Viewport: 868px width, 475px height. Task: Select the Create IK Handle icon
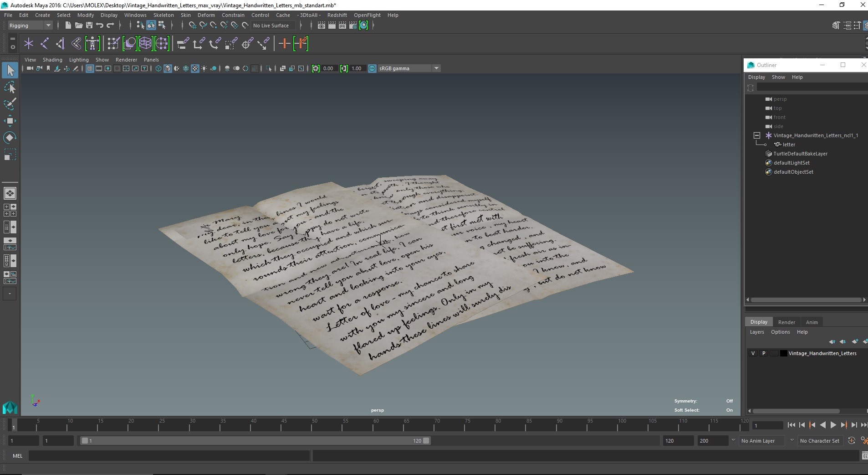pos(61,44)
